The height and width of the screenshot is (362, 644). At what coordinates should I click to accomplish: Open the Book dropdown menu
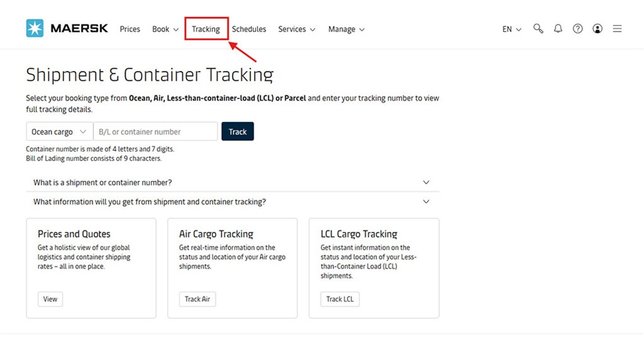tap(165, 29)
